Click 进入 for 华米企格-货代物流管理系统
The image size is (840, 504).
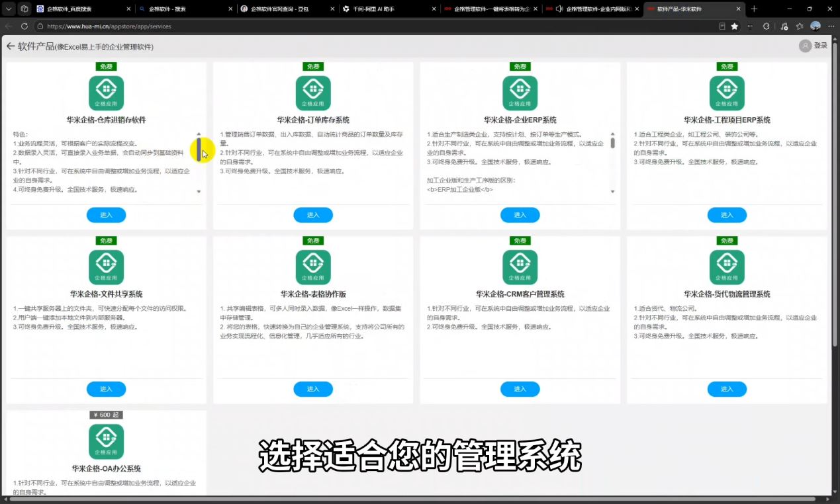coord(727,389)
